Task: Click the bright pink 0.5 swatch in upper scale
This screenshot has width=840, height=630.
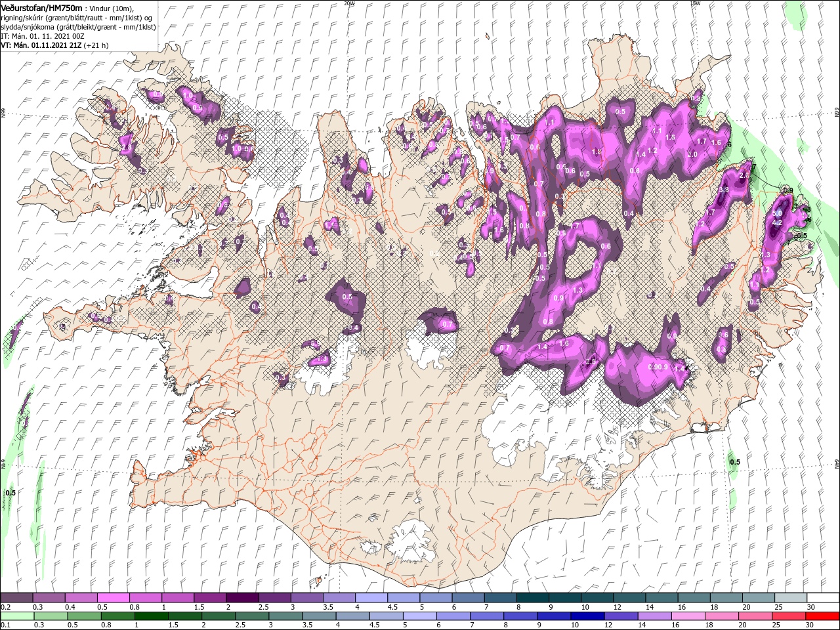Action: point(113,598)
